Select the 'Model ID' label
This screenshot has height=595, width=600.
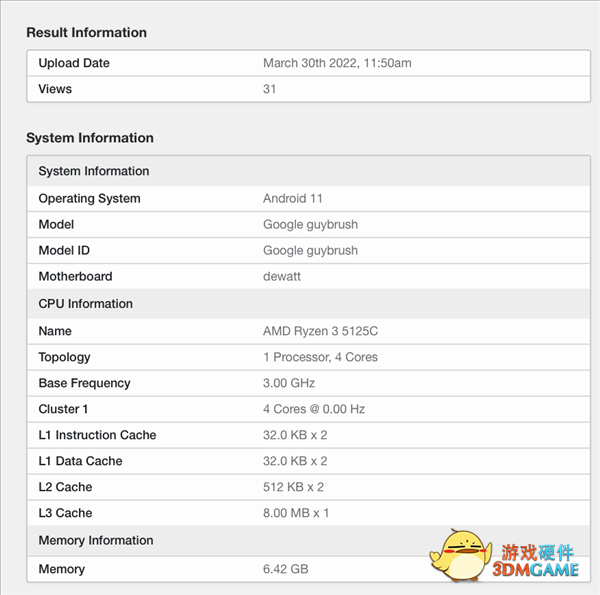64,250
